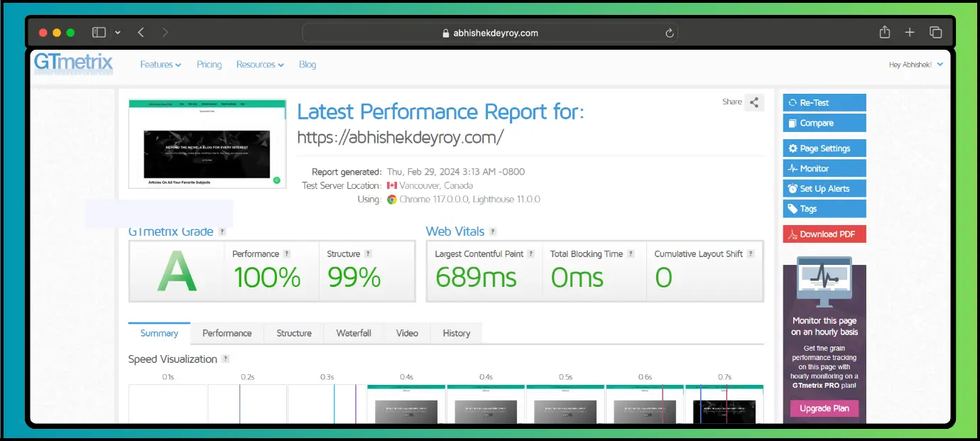Screen dimensions: 980x441
Task: Click the 0ms Total Blocking Time value
Action: pos(577,278)
